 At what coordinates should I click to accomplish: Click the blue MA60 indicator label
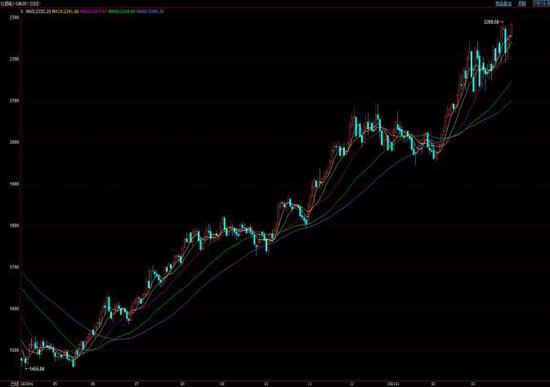(x=150, y=11)
